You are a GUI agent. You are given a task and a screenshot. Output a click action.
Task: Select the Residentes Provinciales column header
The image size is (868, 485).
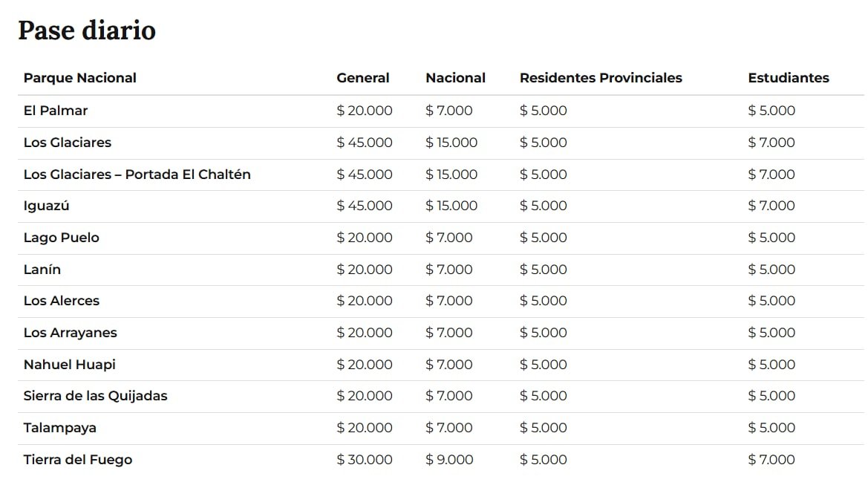click(x=601, y=78)
